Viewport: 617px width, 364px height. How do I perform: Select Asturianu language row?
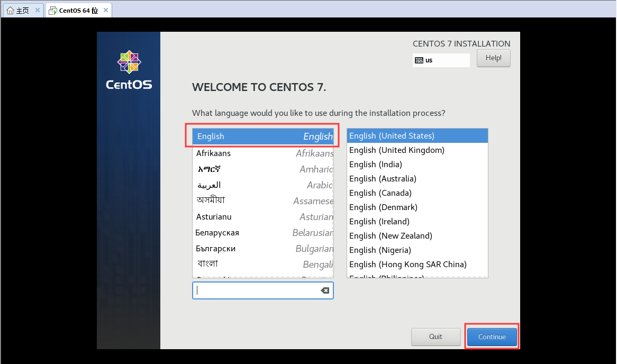click(x=263, y=216)
